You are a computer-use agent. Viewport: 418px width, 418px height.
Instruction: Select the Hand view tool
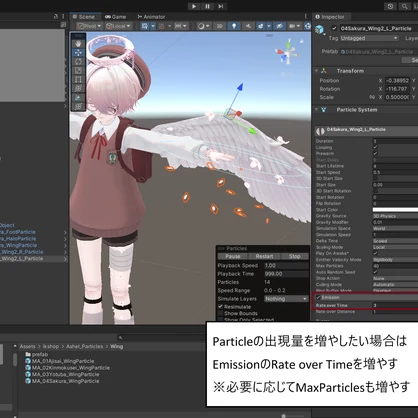[78, 44]
